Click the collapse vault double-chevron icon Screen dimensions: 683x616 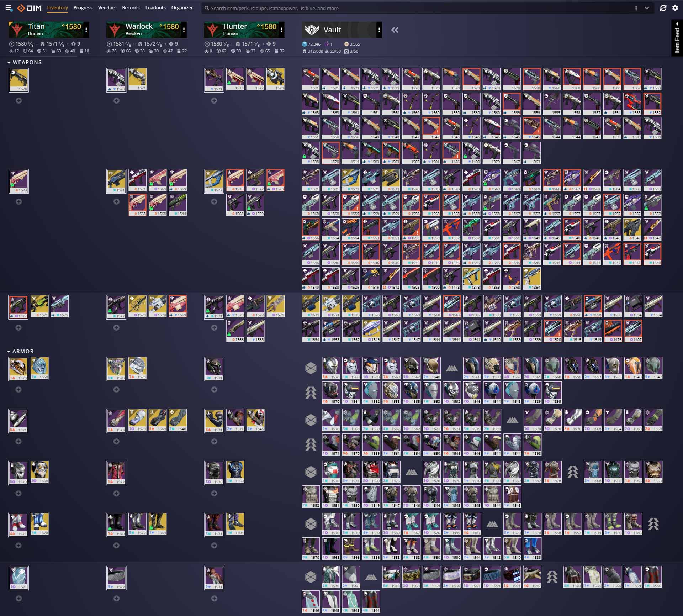395,30
